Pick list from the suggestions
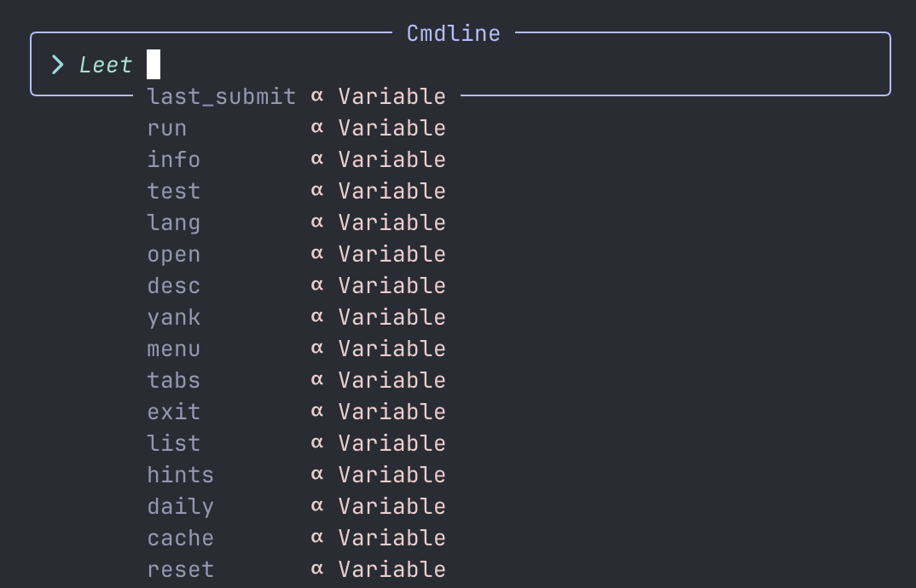Screen dimensions: 916x588 (x=297, y=443)
